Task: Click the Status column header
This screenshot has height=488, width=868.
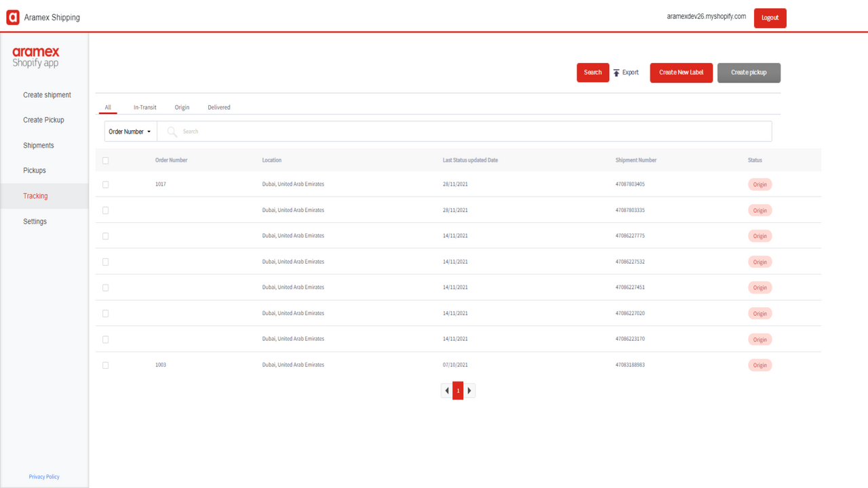Action: point(755,161)
